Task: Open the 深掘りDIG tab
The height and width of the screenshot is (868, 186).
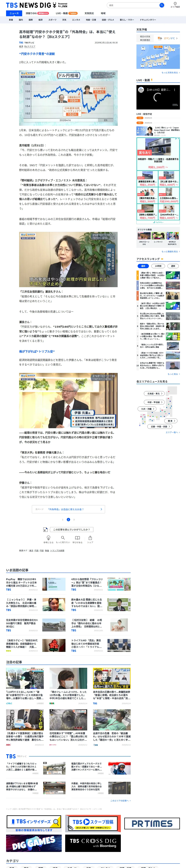Action: coord(37,13)
